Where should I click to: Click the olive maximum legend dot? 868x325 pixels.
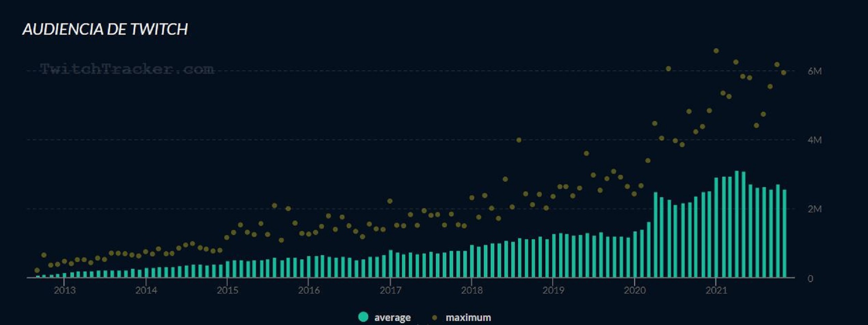(x=434, y=318)
